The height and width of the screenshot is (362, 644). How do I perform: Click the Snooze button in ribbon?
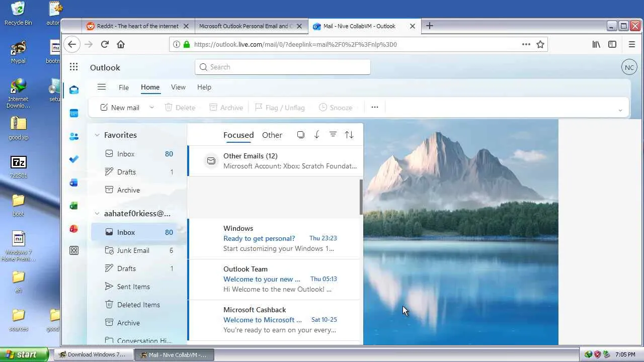pyautogui.click(x=336, y=108)
